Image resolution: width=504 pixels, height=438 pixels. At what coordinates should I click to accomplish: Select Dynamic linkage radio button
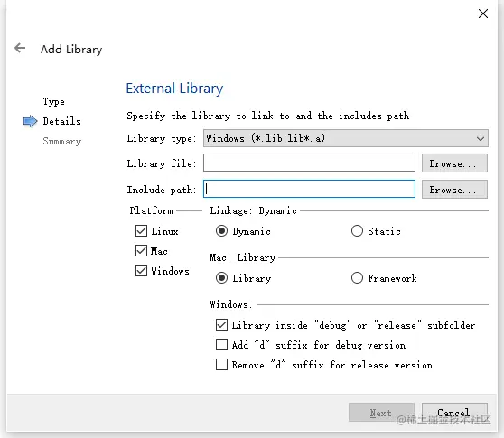click(x=222, y=230)
